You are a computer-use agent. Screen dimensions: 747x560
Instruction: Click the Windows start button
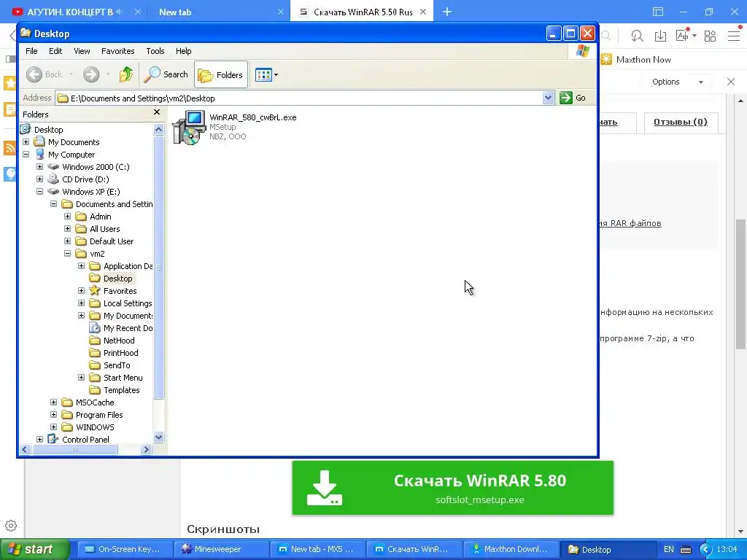[x=35, y=549]
